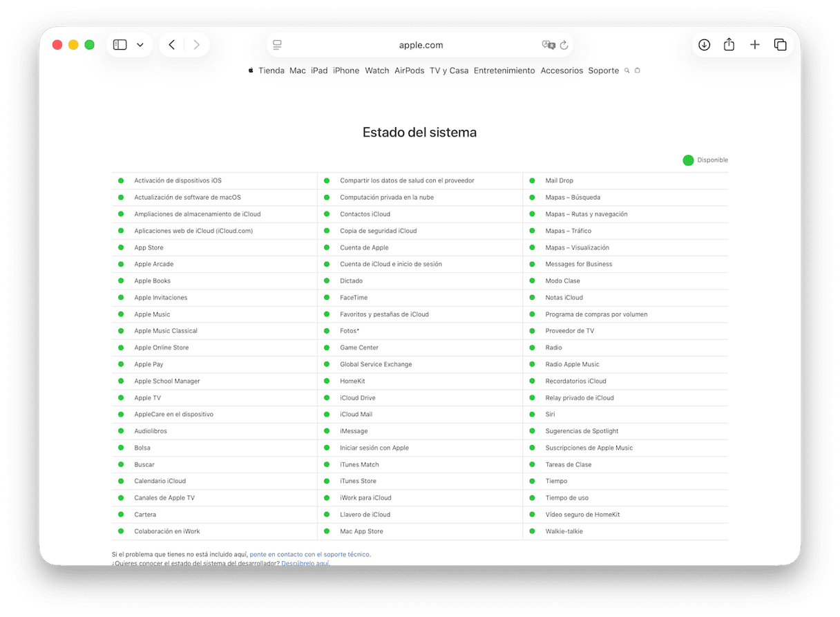Go back to the previous page
Image resolution: width=840 pixels, height=617 pixels.
(x=172, y=45)
